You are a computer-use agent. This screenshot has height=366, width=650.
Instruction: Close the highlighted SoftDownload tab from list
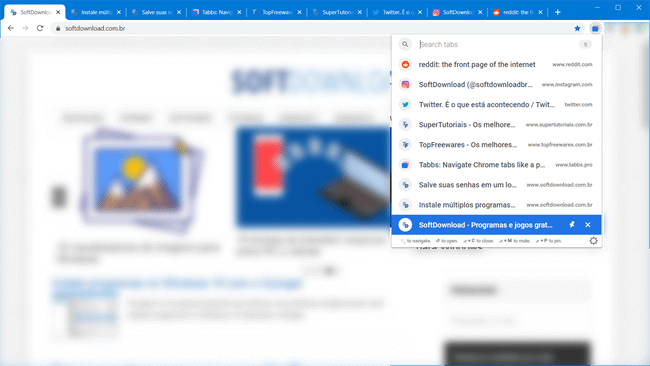pyautogui.click(x=587, y=225)
